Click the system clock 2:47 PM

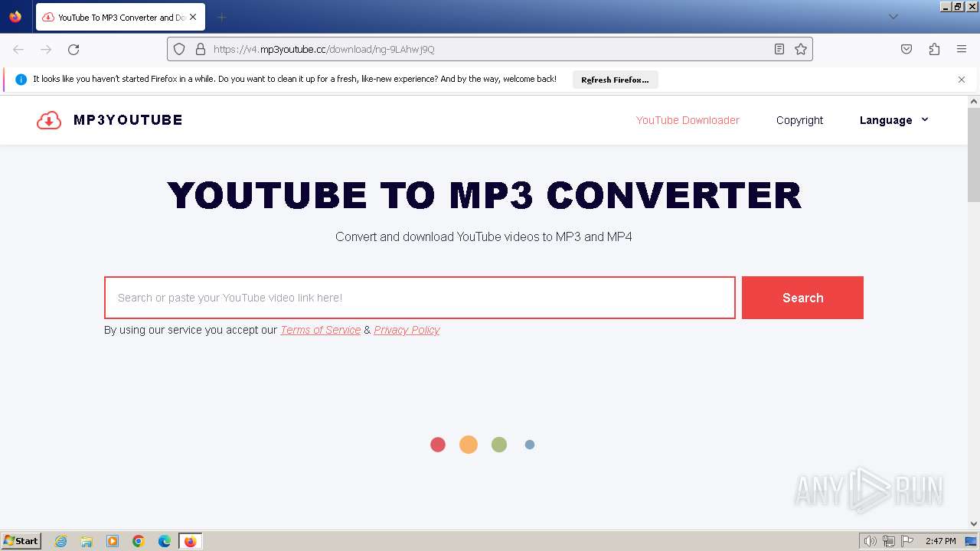pyautogui.click(x=940, y=541)
